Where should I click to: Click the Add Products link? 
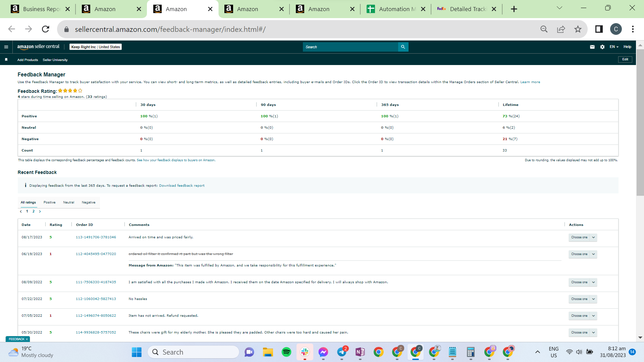coord(28,60)
